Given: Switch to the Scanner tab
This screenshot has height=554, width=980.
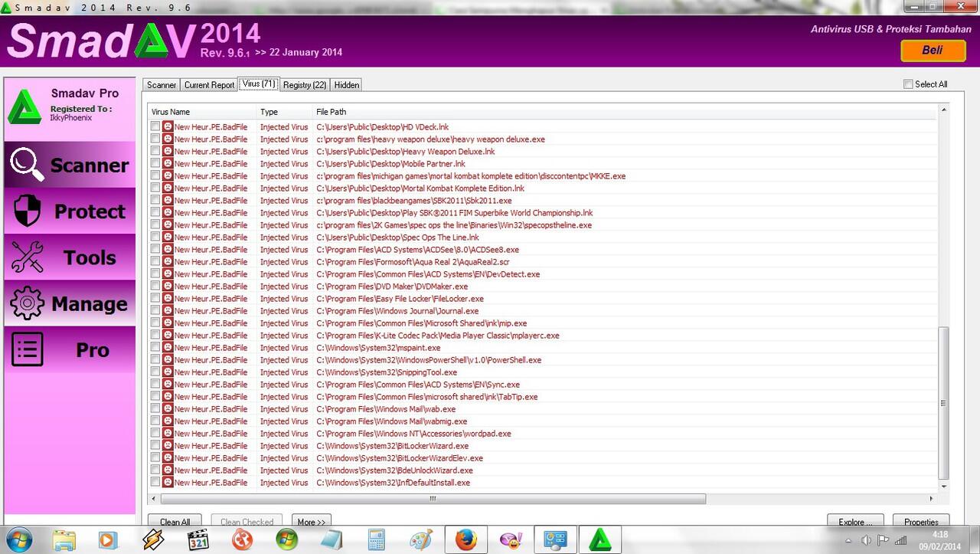Looking at the screenshot, I should coord(162,84).
